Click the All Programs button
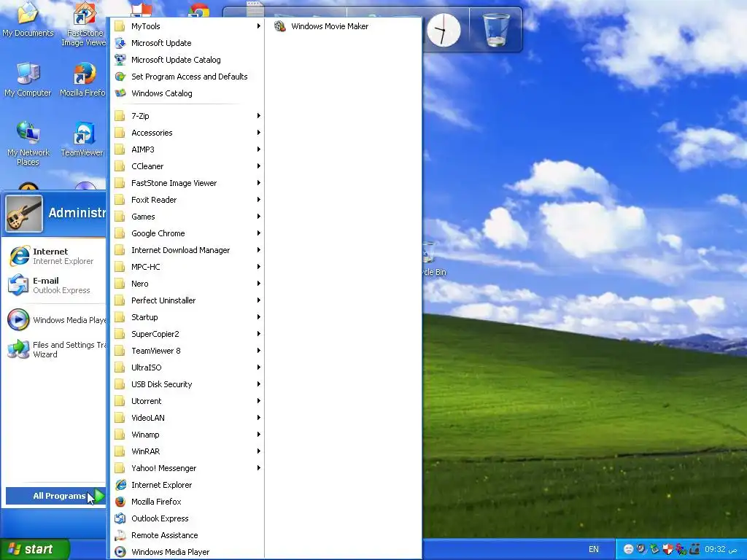 point(55,496)
